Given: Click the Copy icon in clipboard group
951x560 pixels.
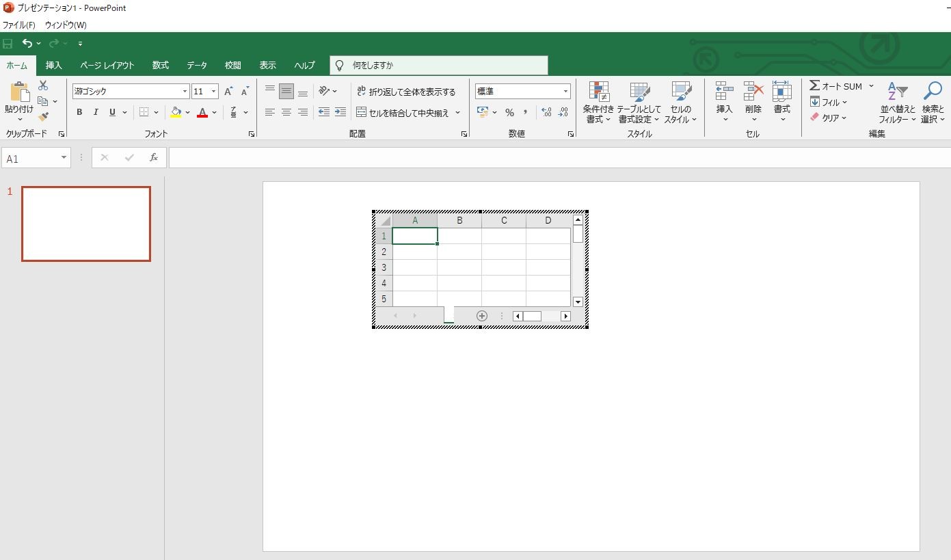Looking at the screenshot, I should (43, 102).
